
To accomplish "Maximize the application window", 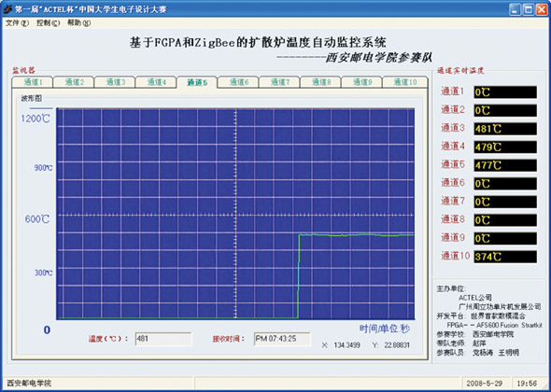I will tap(529, 9).
